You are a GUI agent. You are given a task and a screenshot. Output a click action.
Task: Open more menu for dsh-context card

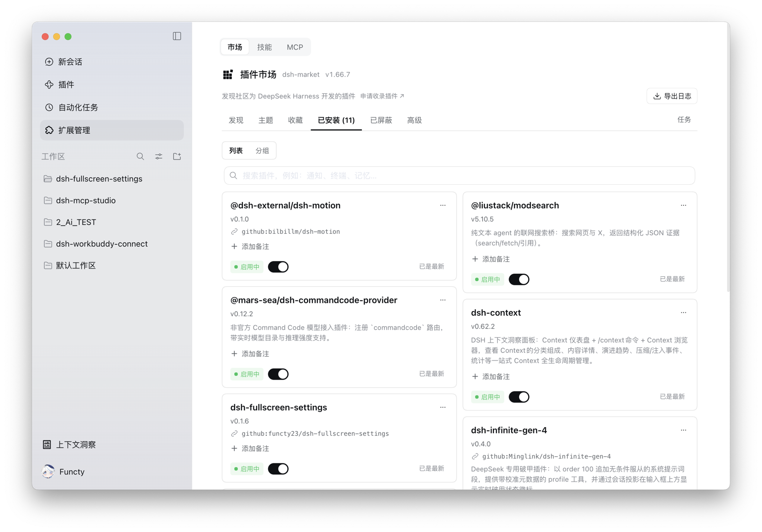point(683,312)
